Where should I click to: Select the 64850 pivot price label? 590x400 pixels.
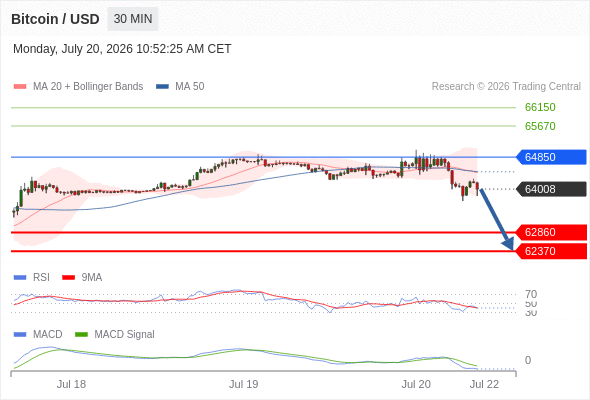coord(551,157)
